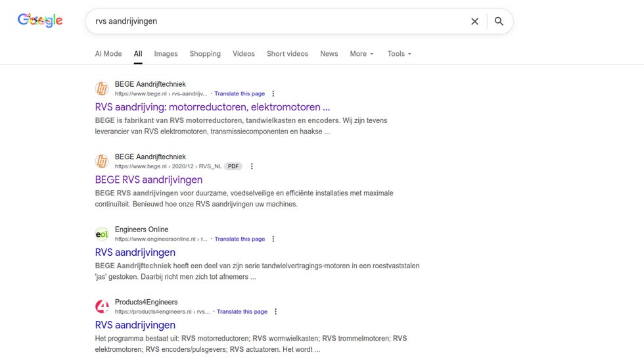The height and width of the screenshot is (361, 644).
Task: Click the Products4Engineers favicon
Action: [x=102, y=306]
